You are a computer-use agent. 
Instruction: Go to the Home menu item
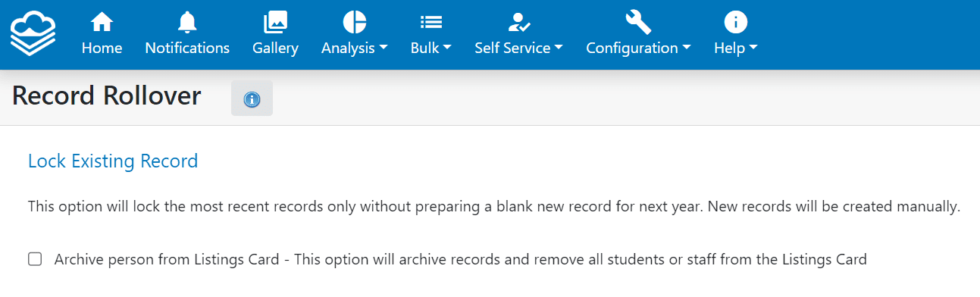(x=102, y=48)
